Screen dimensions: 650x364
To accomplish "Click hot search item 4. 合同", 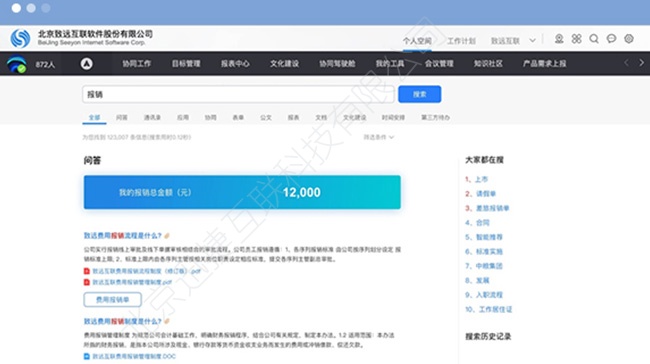I will coord(477,223).
